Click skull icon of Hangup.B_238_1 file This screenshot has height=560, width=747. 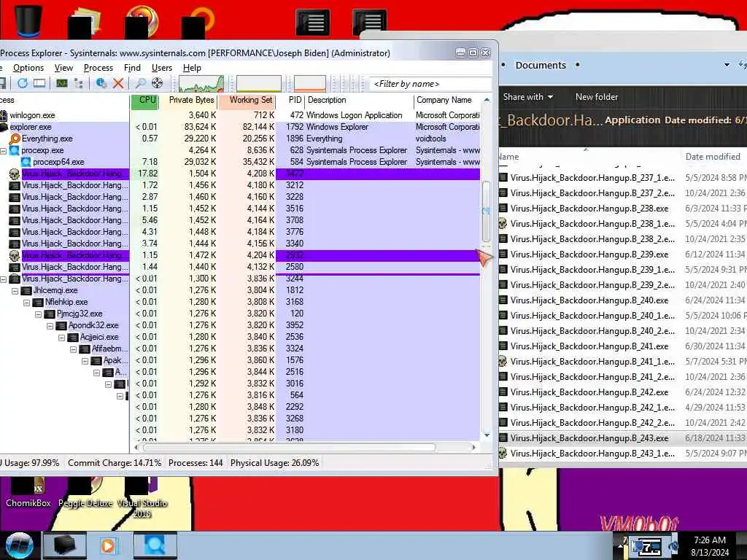[503, 223]
